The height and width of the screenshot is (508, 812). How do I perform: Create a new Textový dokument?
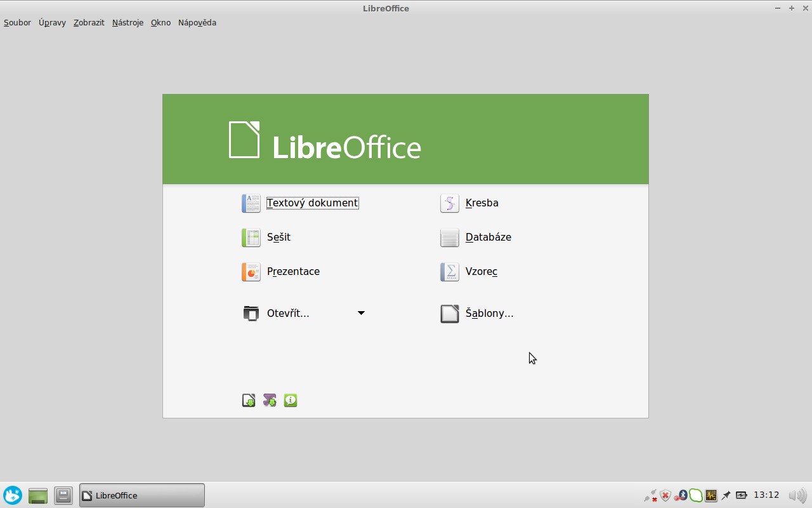click(x=301, y=203)
